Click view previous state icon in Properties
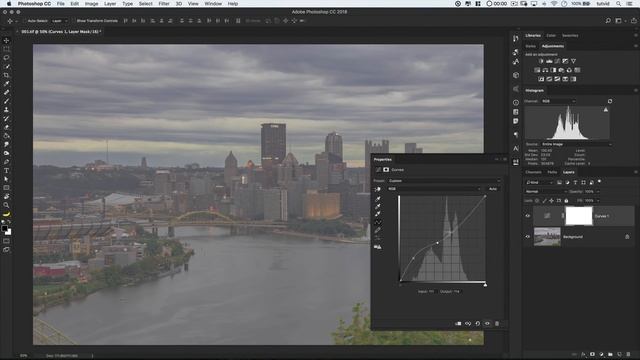The image size is (640, 360). click(468, 324)
